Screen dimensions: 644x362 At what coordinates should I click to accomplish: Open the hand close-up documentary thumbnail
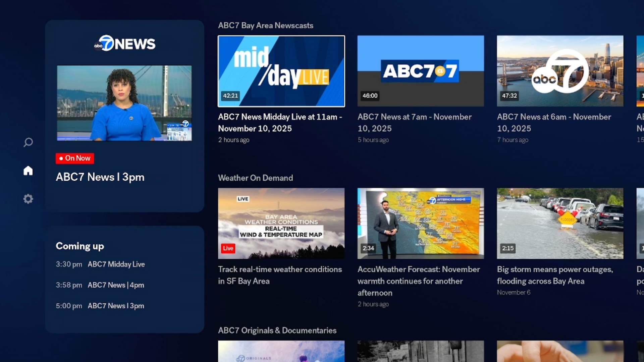(x=560, y=351)
